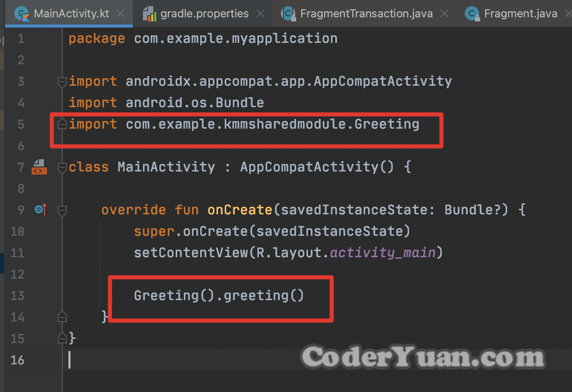Collapse the MainActivity class fold on line 7
The width and height of the screenshot is (572, 392).
(x=62, y=167)
